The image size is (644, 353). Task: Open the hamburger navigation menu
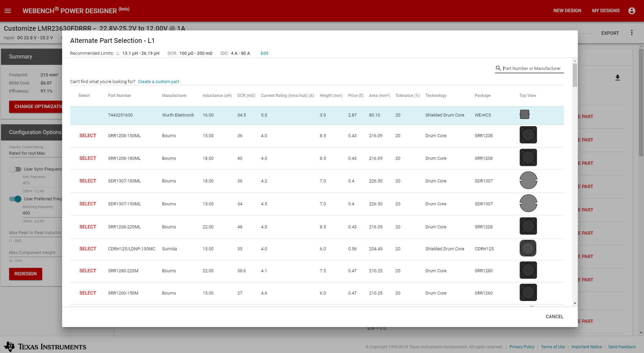point(8,11)
